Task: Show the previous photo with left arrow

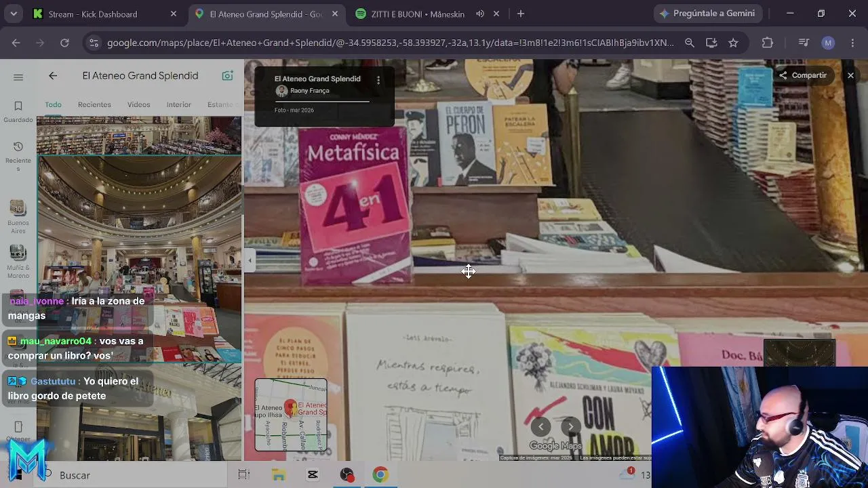Action: point(540,426)
